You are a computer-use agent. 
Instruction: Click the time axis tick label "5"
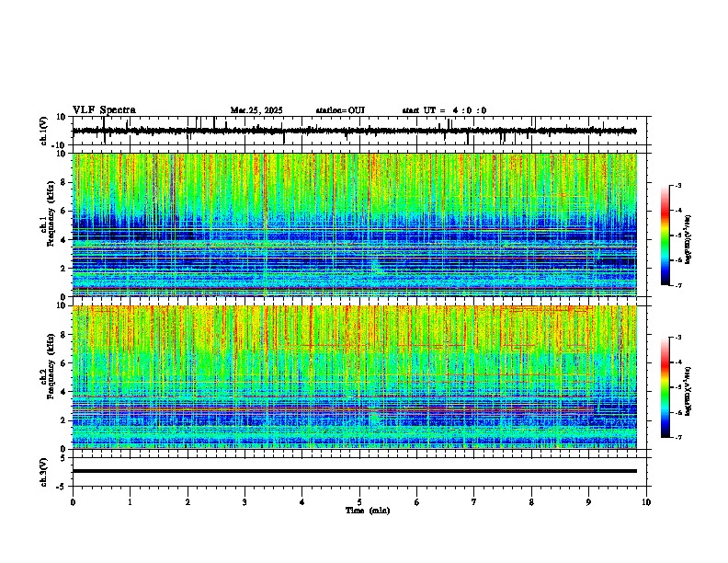point(359,502)
